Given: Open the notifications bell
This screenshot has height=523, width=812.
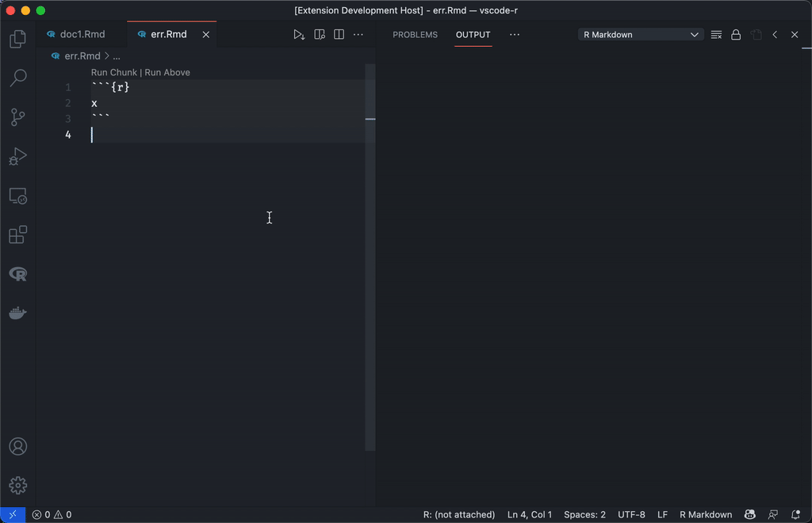Looking at the screenshot, I should pyautogui.click(x=796, y=515).
